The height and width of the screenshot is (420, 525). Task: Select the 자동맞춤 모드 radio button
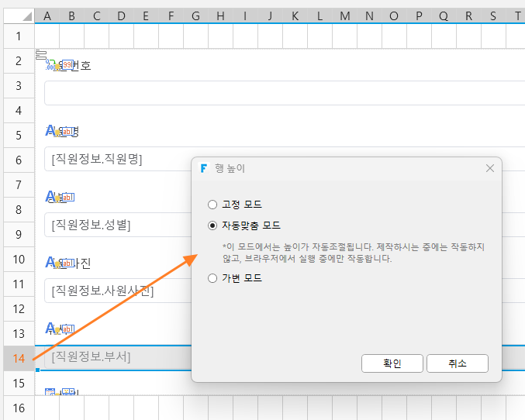pos(212,225)
